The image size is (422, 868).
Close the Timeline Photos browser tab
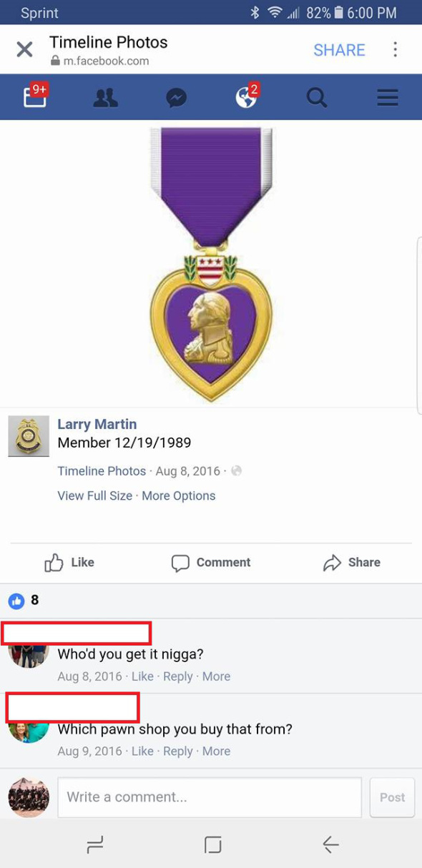24,49
